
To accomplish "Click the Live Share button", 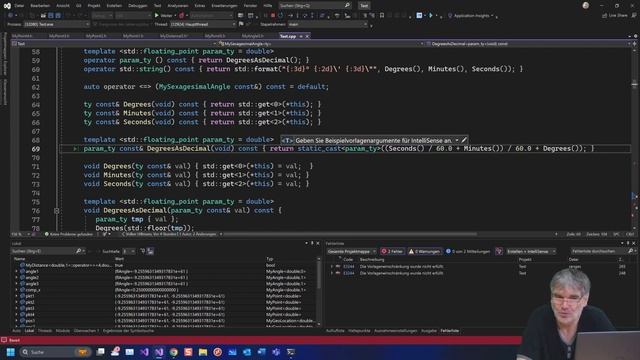I will point(614,16).
